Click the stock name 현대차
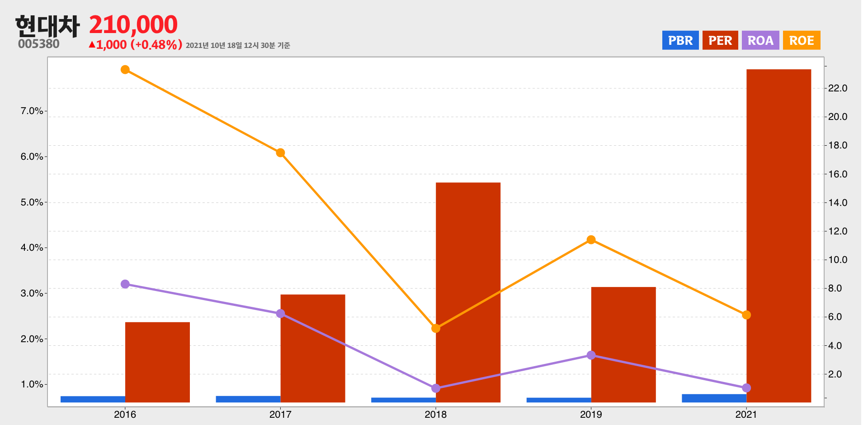Screen dimensions: 868x425 (47, 26)
